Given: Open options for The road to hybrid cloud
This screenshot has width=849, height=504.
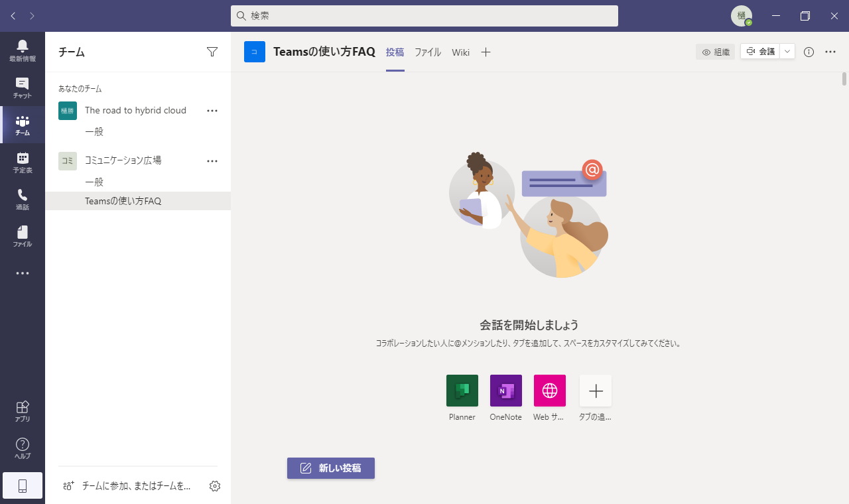Looking at the screenshot, I should (x=212, y=111).
